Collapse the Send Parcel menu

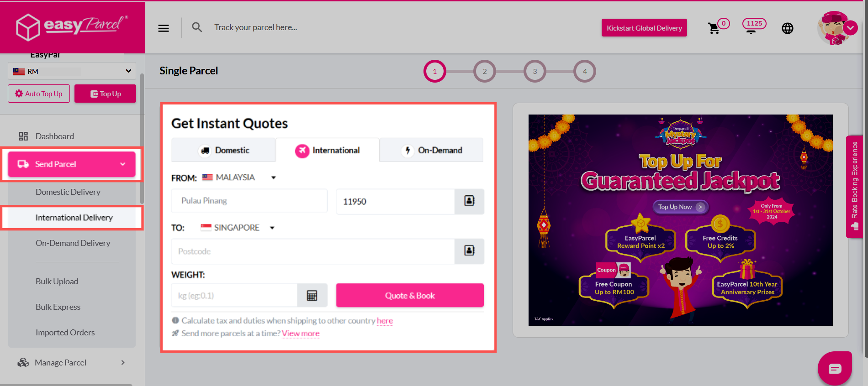(x=72, y=164)
